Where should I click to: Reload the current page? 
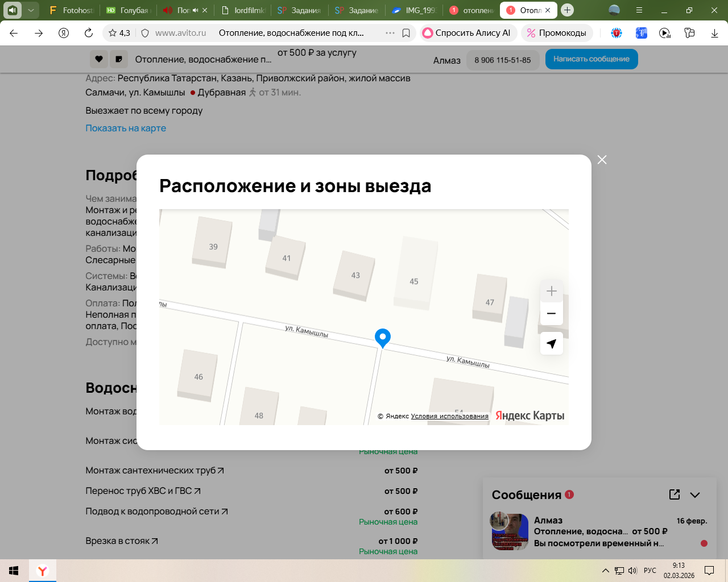coord(89,33)
